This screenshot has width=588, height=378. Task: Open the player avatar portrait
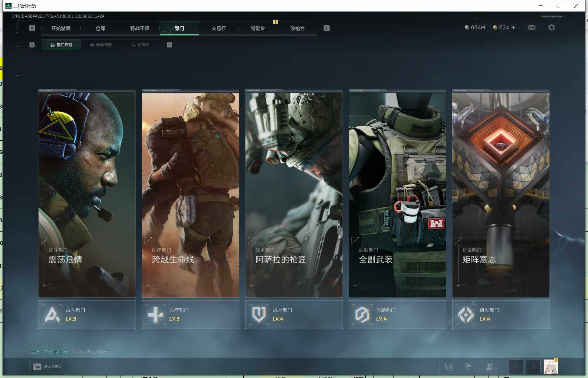tap(551, 367)
